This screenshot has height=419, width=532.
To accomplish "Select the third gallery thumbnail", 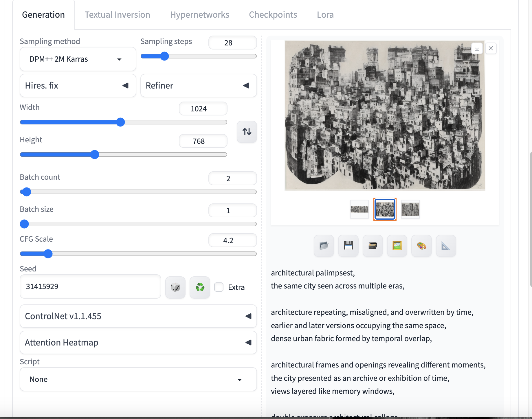I will 410,209.
